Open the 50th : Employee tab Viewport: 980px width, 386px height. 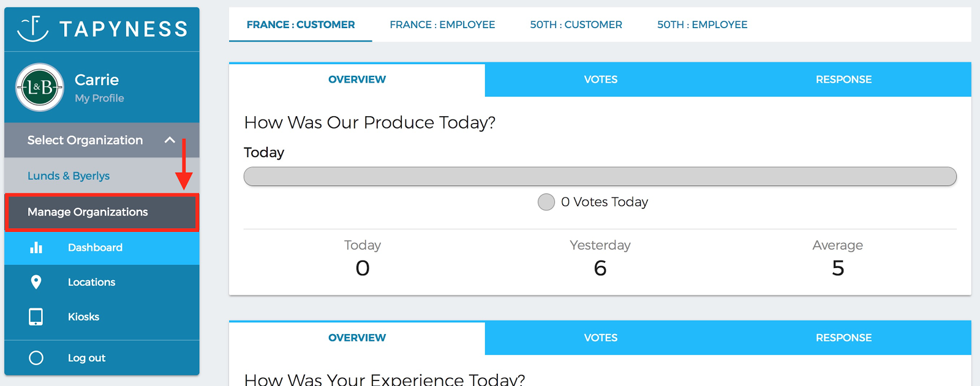[x=702, y=24]
